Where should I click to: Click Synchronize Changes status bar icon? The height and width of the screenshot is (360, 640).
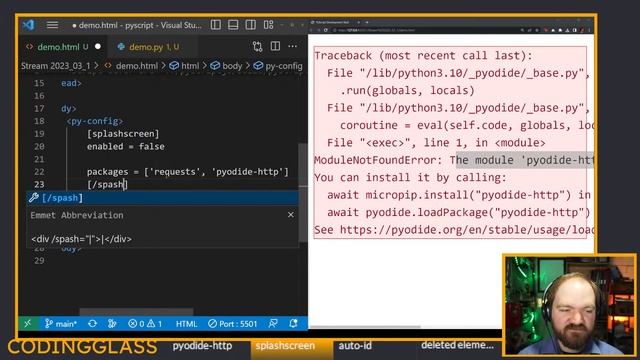[93, 324]
